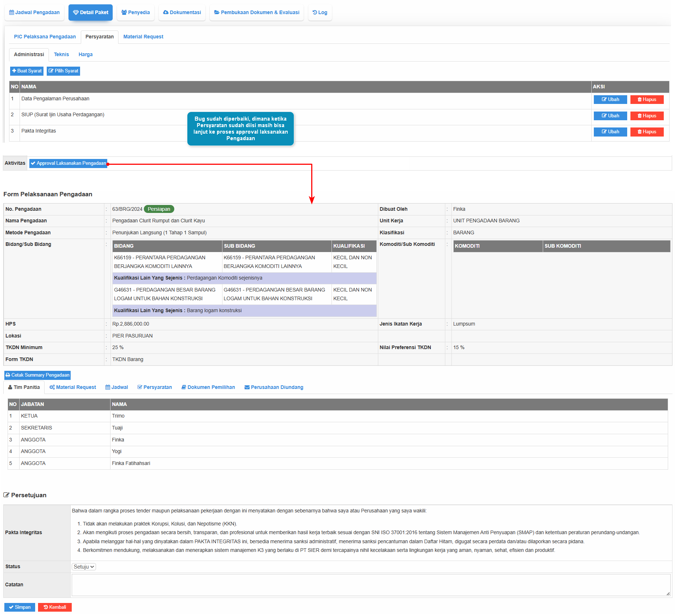Screen dimensions: 675x616
Task: Open the Perusahaan Diundang tab
Action: [x=274, y=387]
